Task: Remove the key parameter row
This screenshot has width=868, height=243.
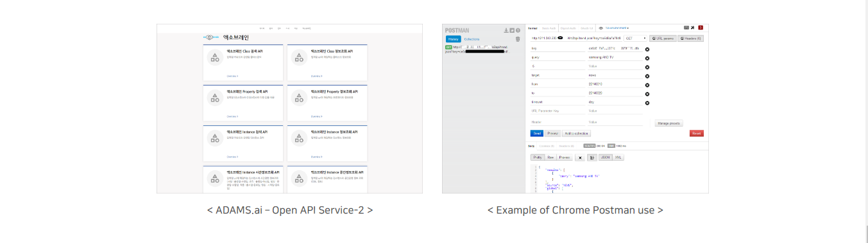Action: coord(647,49)
